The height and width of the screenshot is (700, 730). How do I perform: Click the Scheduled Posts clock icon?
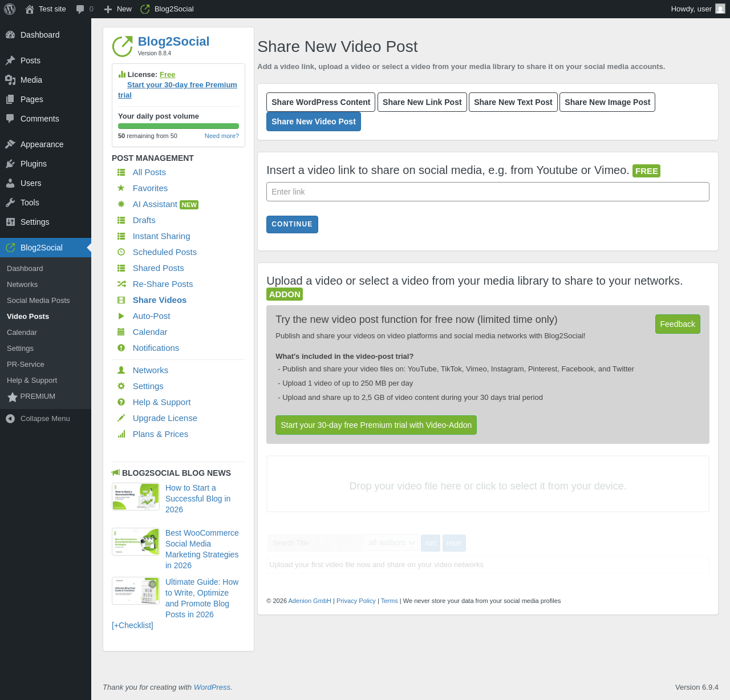pyautogui.click(x=121, y=252)
